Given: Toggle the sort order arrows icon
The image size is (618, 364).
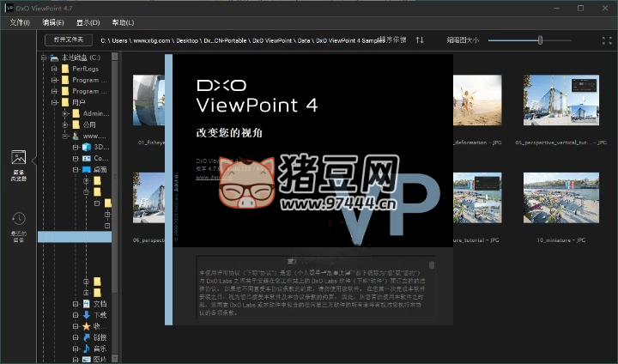Looking at the screenshot, I should [420, 39].
